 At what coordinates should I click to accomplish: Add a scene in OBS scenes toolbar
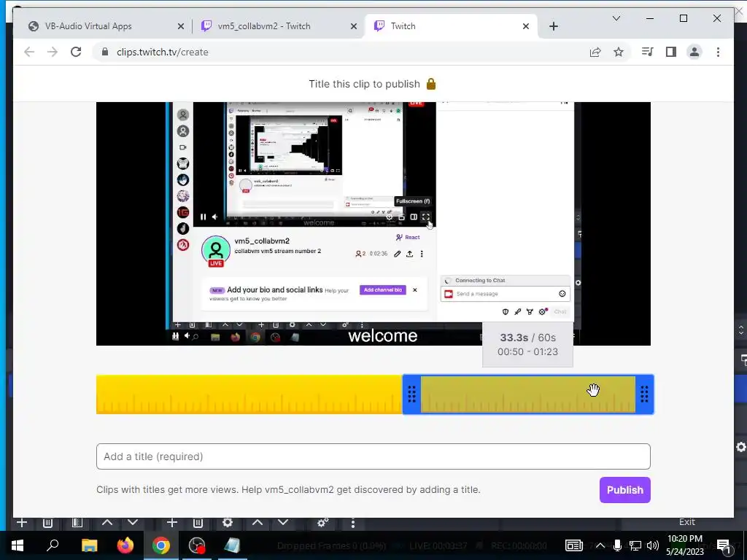[x=22, y=522]
